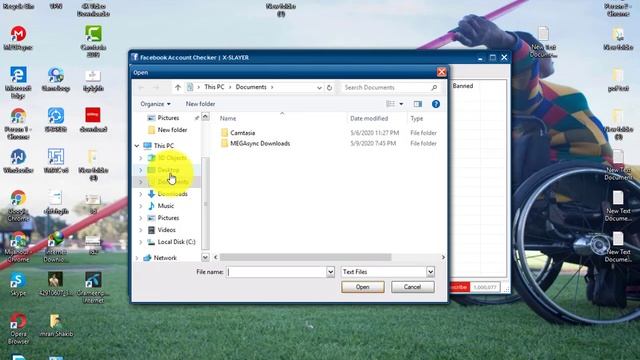Click the File name input field

tap(277, 272)
